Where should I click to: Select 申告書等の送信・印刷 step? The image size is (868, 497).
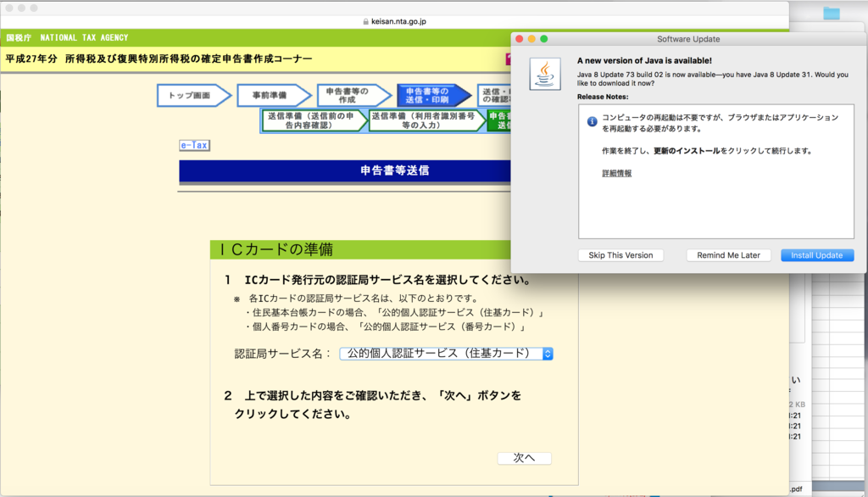click(x=434, y=95)
